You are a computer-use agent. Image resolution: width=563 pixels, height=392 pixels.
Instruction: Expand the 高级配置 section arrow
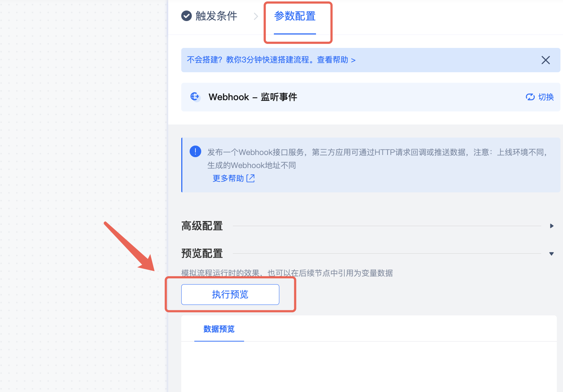[552, 226]
